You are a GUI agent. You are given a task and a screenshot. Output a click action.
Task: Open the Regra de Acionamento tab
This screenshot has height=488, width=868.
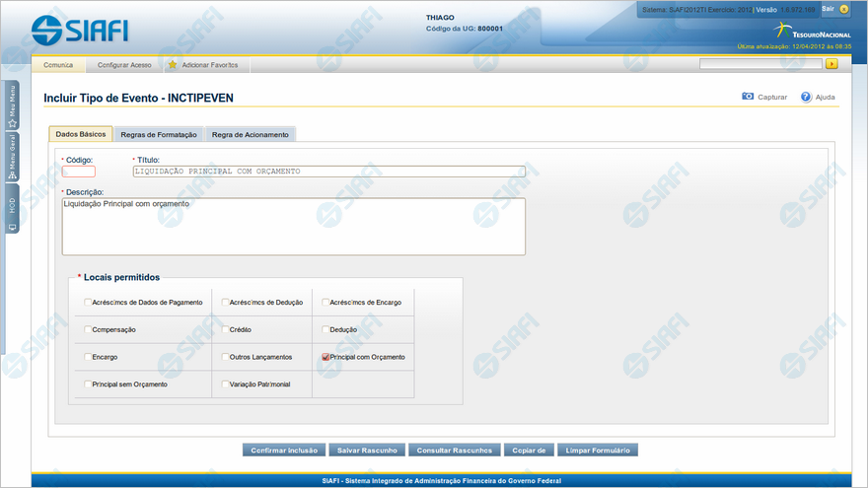coord(250,134)
